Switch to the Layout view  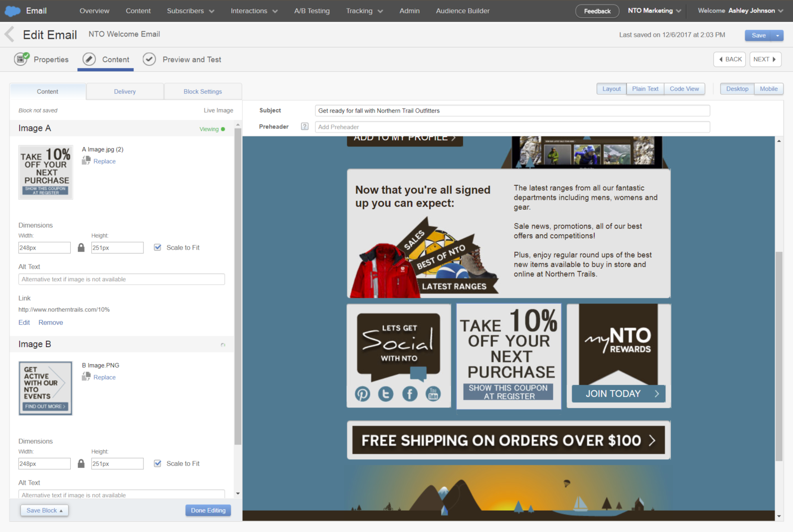tap(612, 89)
